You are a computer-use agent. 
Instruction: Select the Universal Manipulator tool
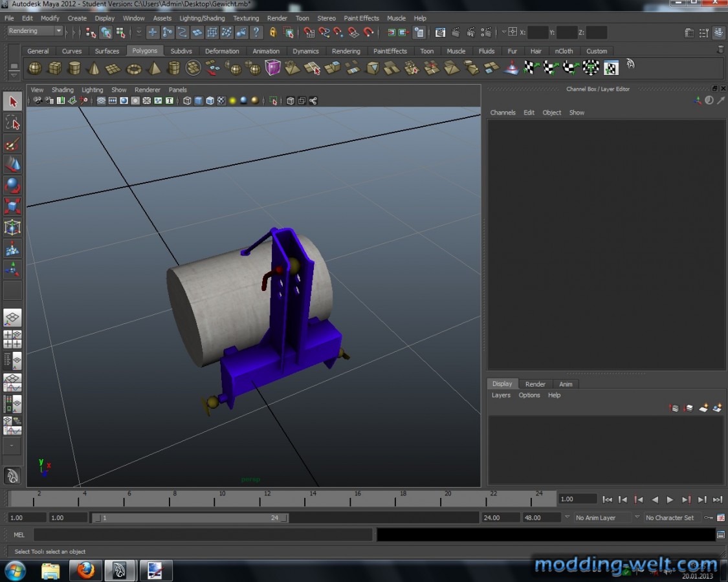click(x=12, y=228)
